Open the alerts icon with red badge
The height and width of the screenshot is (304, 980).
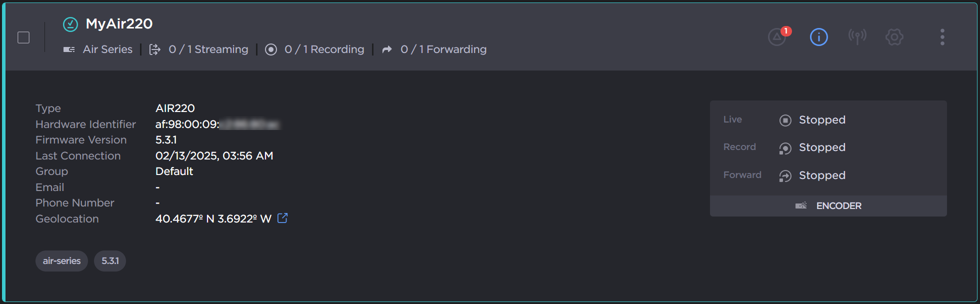click(777, 36)
